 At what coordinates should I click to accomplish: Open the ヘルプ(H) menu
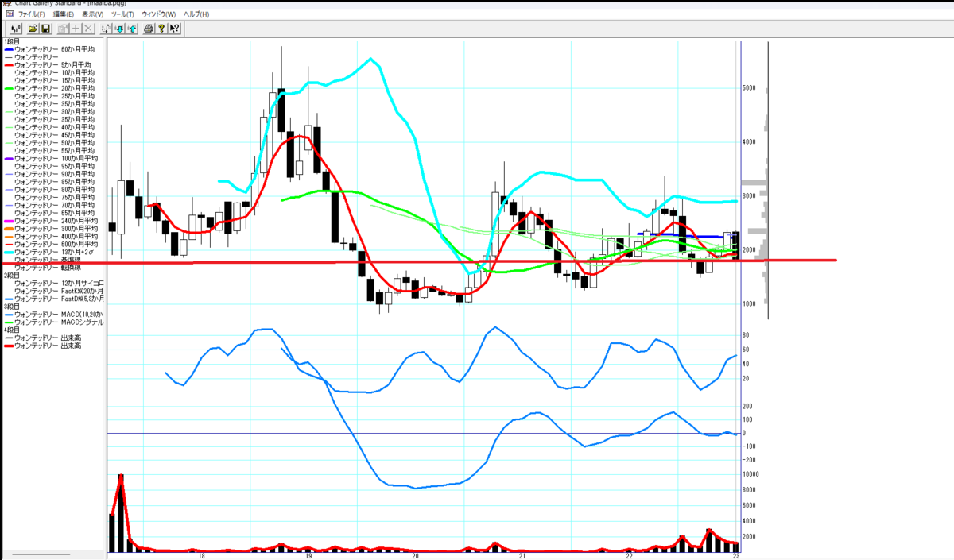click(196, 14)
